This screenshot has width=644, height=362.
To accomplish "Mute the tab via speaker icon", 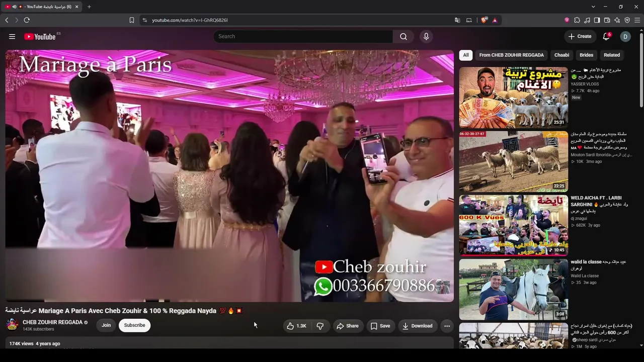I will [14, 7].
